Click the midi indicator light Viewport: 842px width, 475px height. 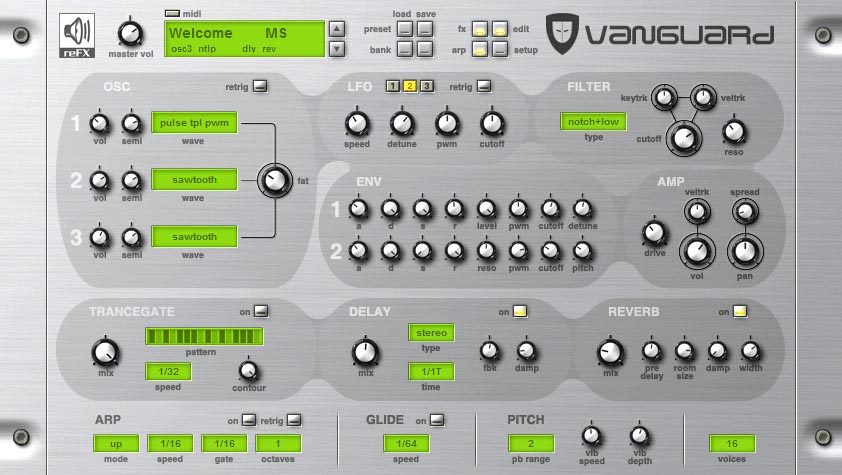point(172,13)
